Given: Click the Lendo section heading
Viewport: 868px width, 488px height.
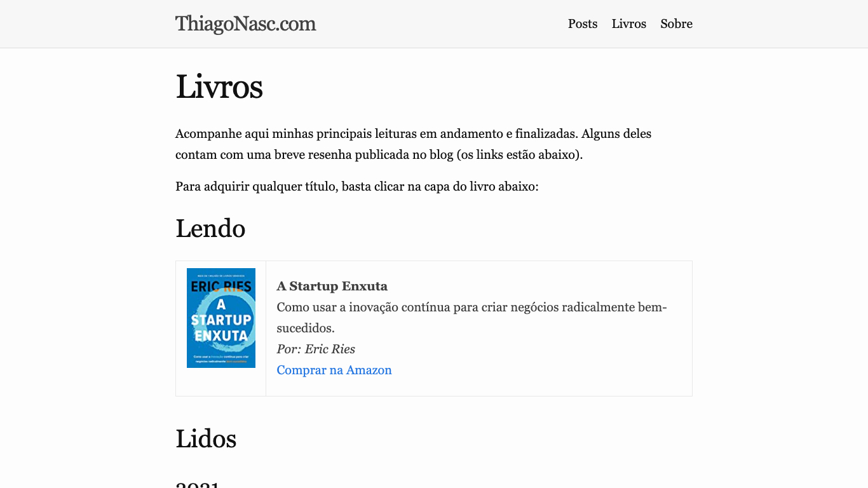Looking at the screenshot, I should click(210, 229).
